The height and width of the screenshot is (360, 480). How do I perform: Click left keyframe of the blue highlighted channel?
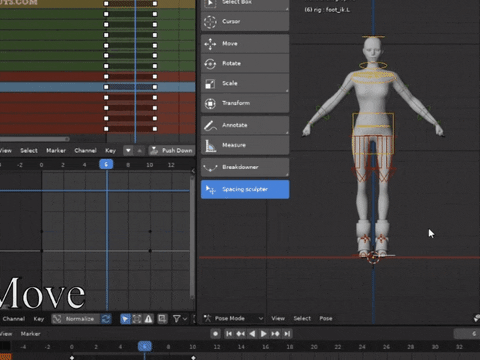106,87
